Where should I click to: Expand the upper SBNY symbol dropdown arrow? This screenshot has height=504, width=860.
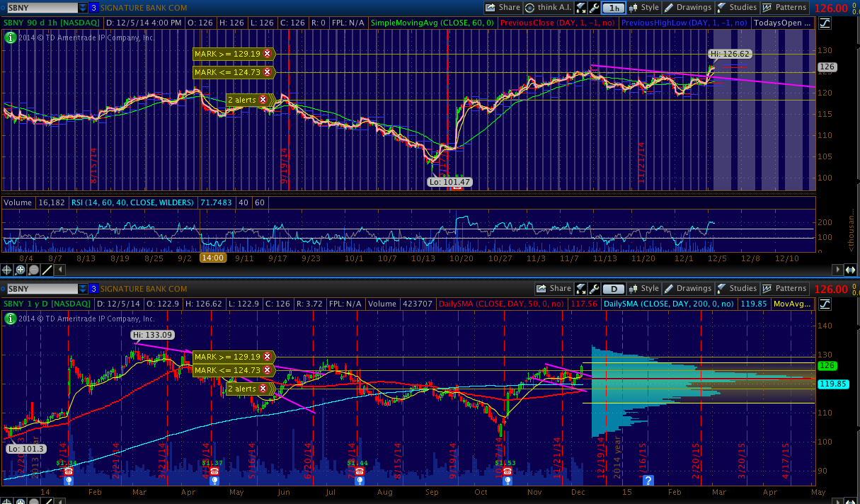tap(83, 8)
